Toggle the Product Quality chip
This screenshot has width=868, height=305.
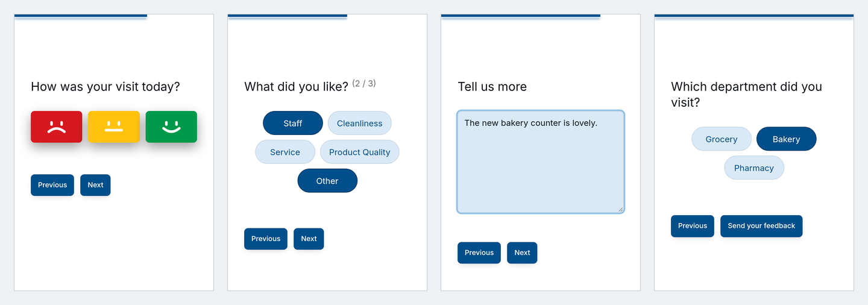tap(360, 152)
